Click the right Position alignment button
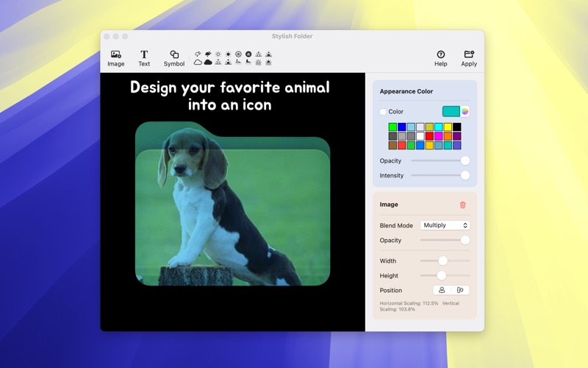The width and height of the screenshot is (588, 368). coord(460,290)
